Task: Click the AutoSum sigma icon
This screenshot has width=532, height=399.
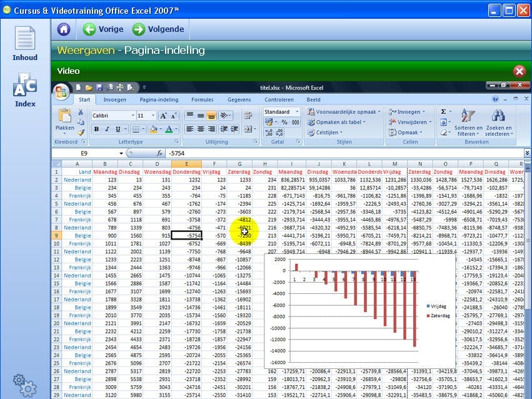Action: tap(443, 111)
